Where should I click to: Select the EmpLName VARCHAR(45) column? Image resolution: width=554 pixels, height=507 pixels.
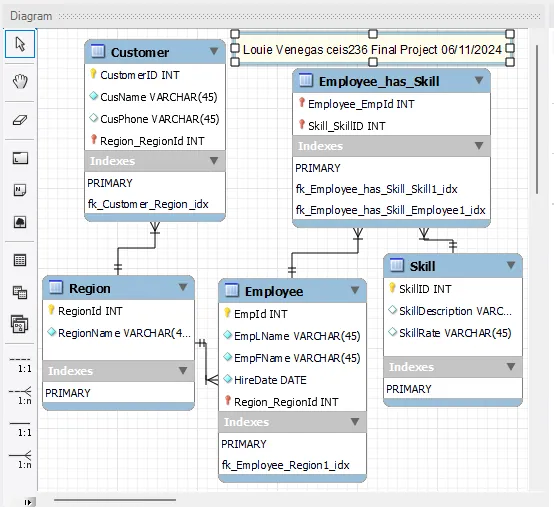[292, 336]
